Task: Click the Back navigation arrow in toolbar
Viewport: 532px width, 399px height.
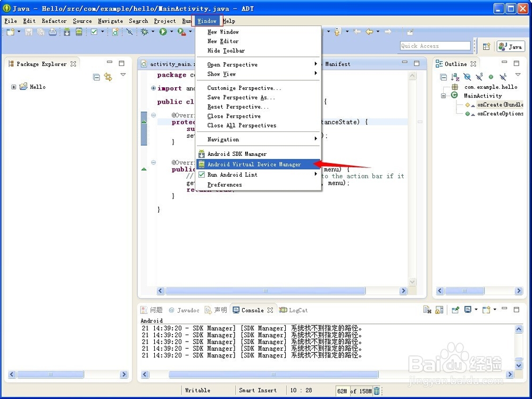Action: 369,32
